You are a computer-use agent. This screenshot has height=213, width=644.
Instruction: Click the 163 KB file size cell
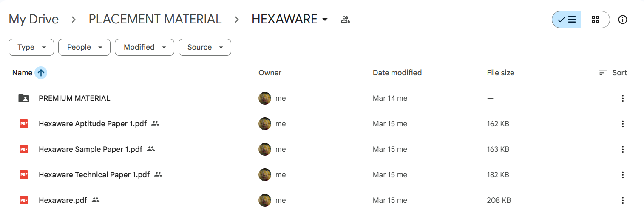[x=498, y=149]
